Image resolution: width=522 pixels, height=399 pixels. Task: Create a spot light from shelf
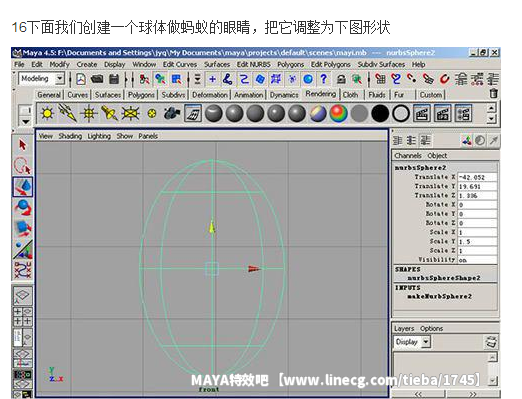(x=109, y=113)
